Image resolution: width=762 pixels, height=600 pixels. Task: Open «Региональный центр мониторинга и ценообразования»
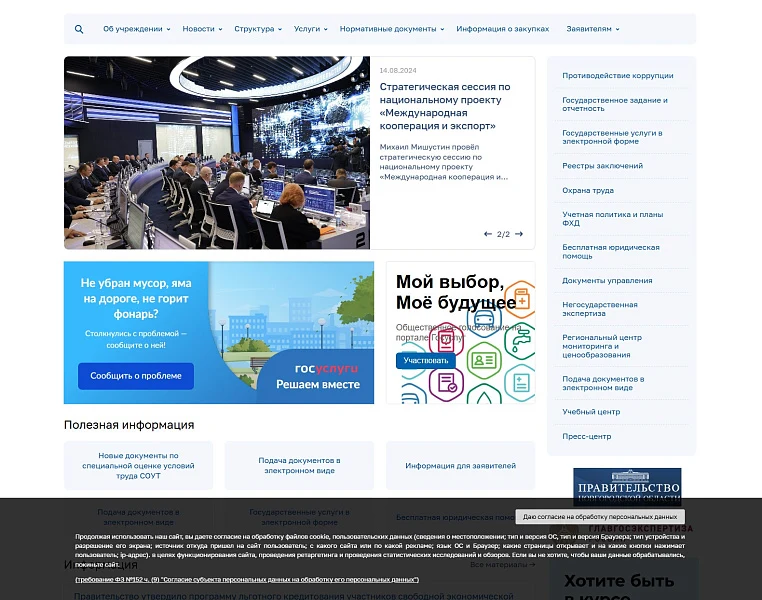point(602,346)
